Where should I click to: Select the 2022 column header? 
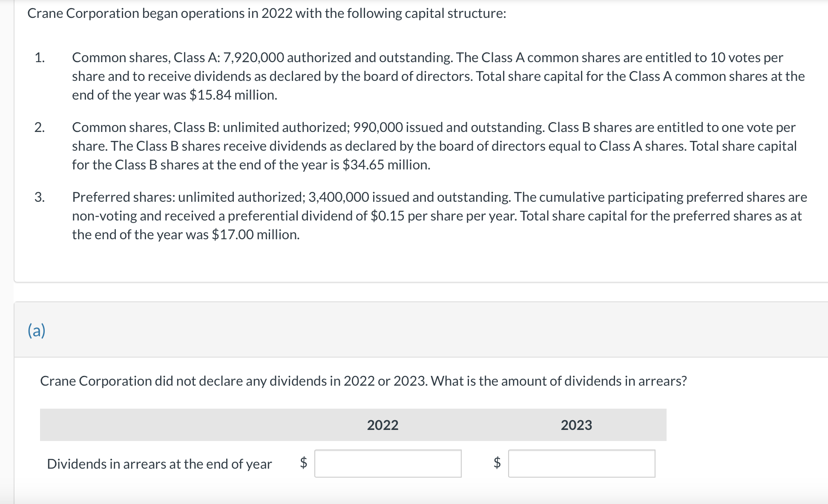tap(383, 425)
